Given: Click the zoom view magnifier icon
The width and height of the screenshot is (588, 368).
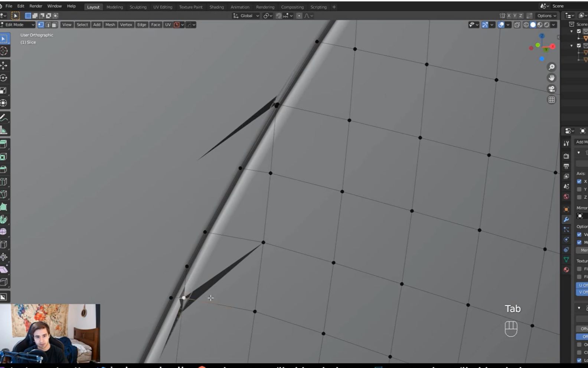Looking at the screenshot, I should point(552,67).
